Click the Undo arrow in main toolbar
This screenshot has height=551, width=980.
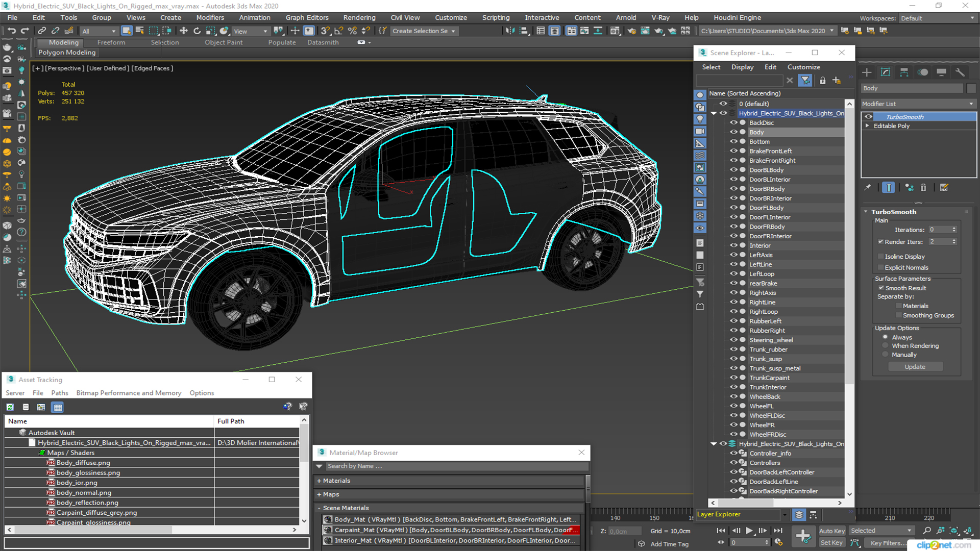(x=11, y=31)
